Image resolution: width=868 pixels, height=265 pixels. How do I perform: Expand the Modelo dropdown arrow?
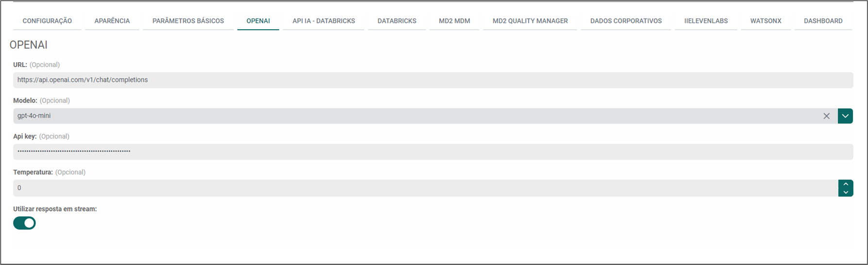845,116
